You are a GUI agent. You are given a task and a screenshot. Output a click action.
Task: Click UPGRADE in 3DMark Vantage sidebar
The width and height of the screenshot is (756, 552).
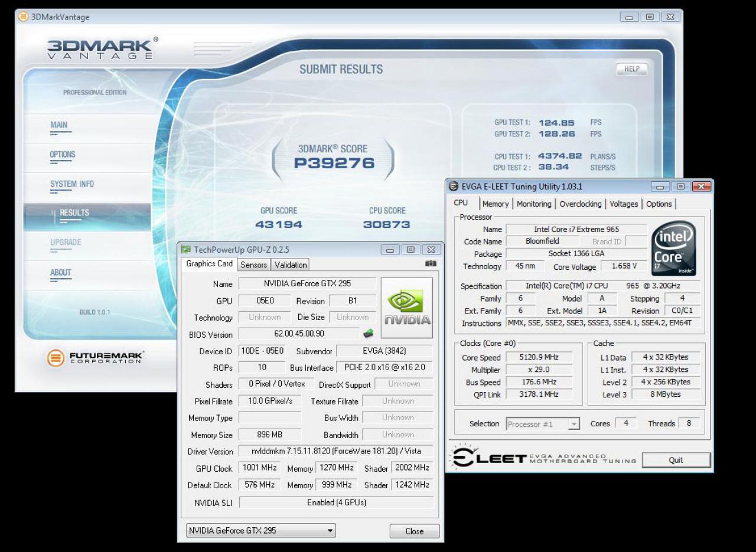[x=66, y=243]
